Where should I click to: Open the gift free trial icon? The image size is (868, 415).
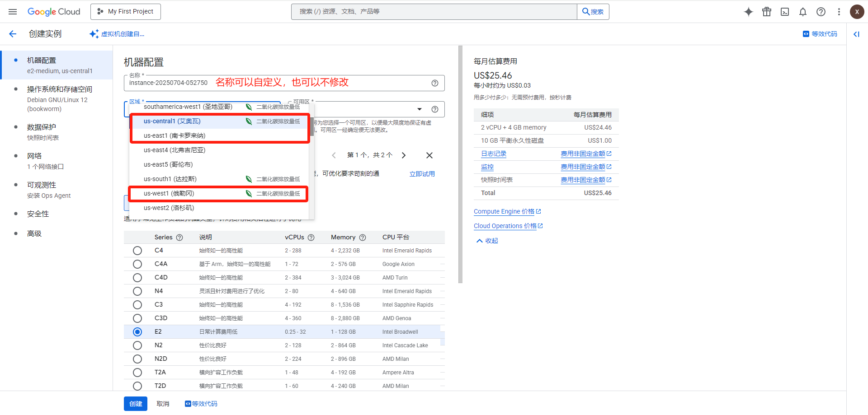coord(767,12)
